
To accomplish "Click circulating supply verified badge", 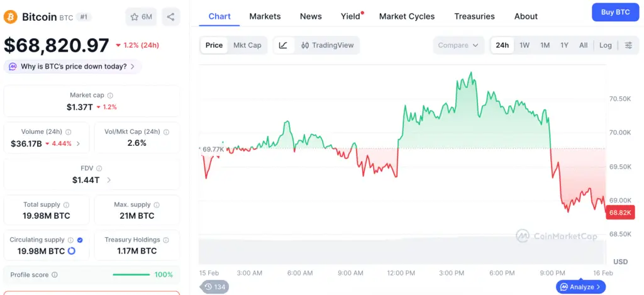I will tap(80, 240).
